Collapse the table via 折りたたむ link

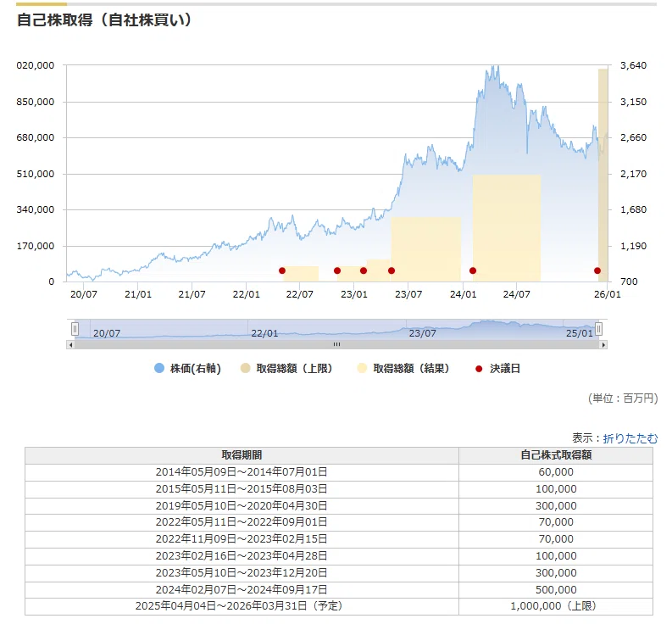630,438
